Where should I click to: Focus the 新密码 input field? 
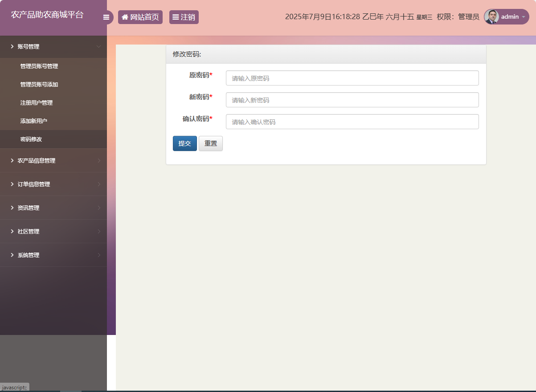pos(352,100)
